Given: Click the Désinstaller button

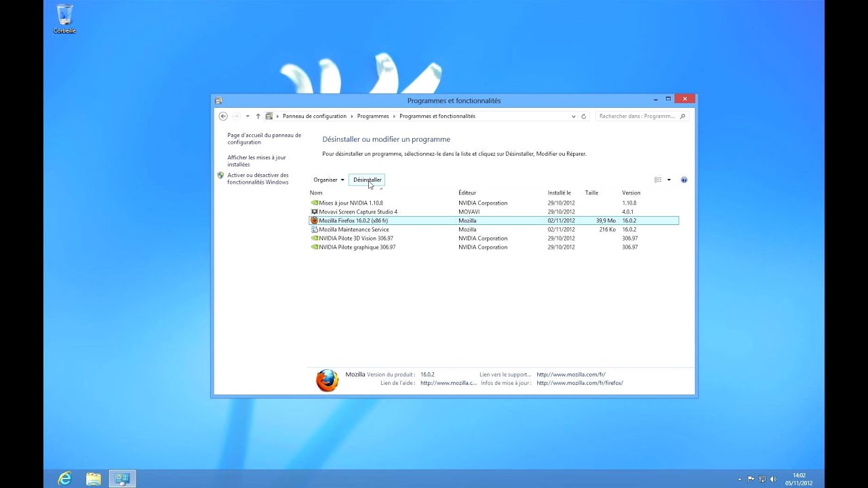Looking at the screenshot, I should pos(367,180).
